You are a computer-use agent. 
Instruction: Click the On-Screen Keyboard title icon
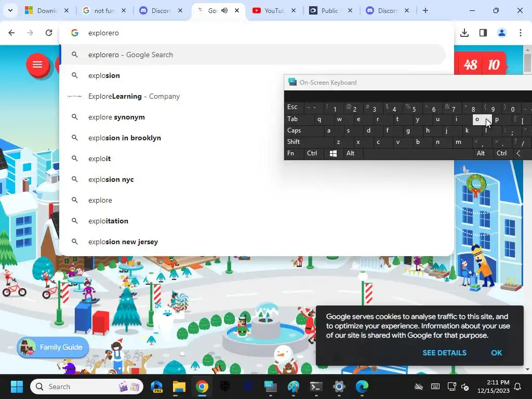[292, 82]
